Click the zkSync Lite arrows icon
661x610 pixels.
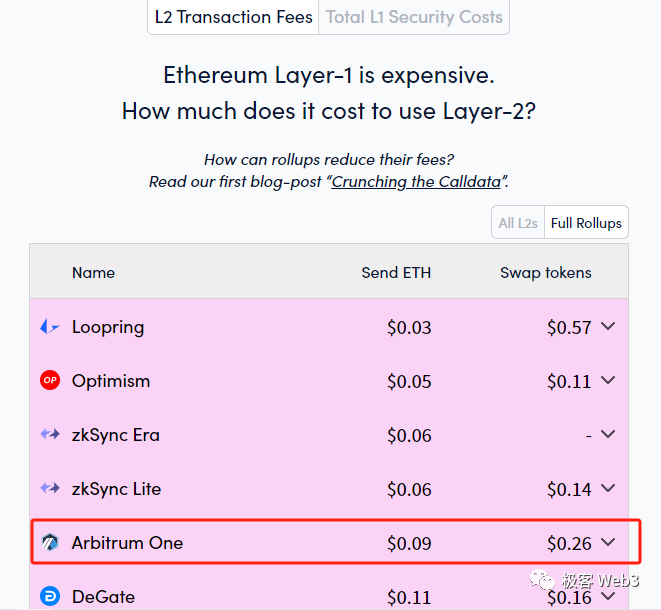(x=50, y=488)
